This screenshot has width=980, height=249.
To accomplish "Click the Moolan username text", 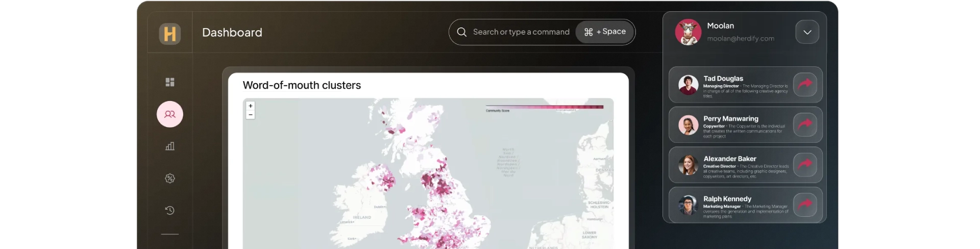I will pyautogui.click(x=721, y=26).
